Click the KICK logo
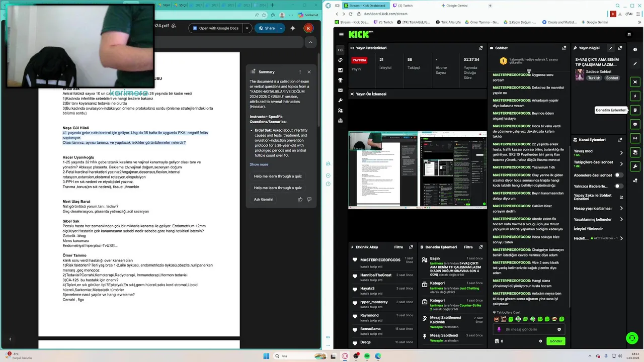Viewport: 644px width, 362px height. (361, 34)
